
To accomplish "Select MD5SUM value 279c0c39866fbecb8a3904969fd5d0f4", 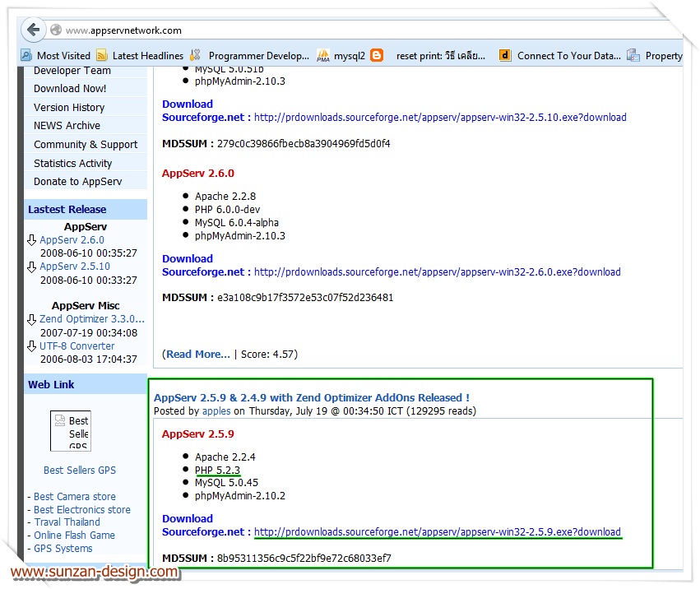I will pos(304,144).
